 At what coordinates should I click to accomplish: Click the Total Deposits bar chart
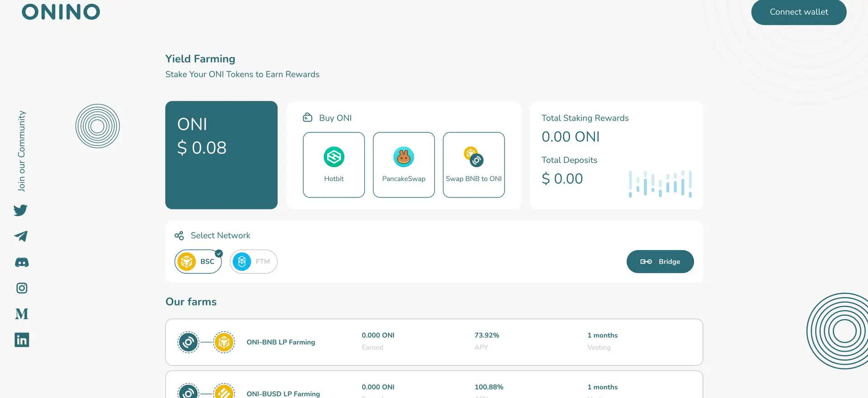(660, 184)
